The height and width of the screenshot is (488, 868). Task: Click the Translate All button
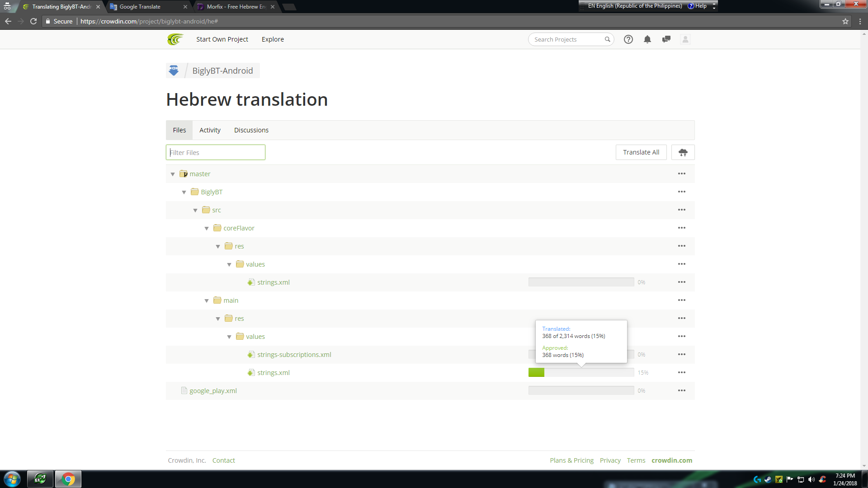point(641,152)
